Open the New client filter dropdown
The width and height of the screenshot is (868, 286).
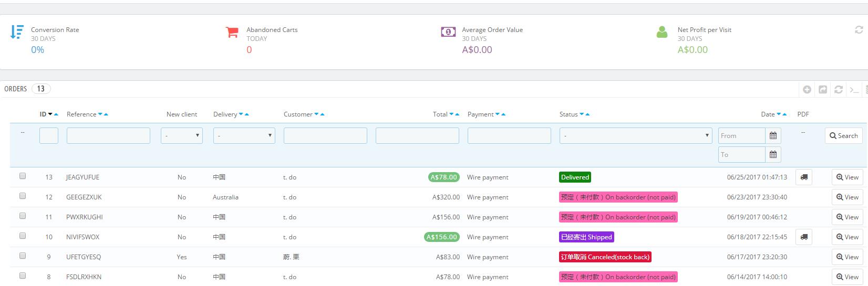(x=182, y=136)
